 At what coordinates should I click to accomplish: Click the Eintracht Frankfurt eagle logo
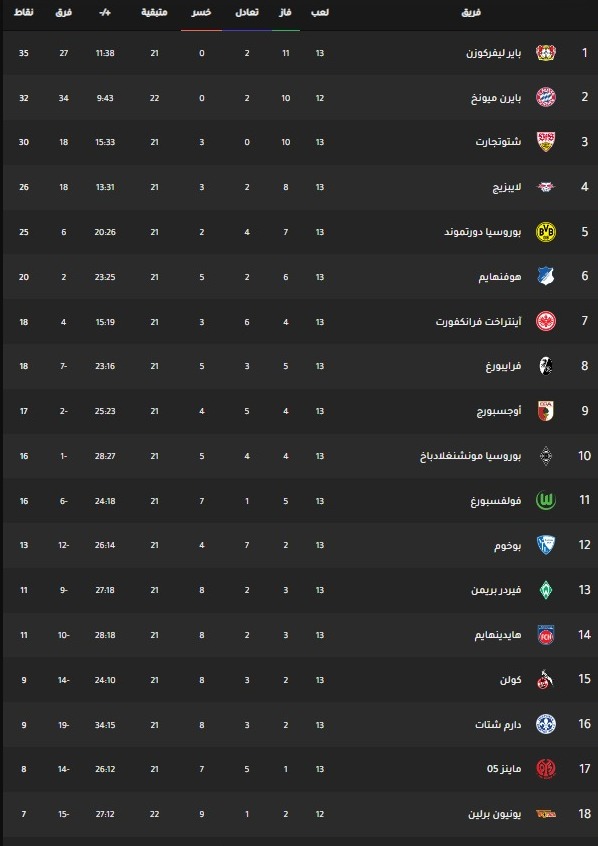(546, 322)
